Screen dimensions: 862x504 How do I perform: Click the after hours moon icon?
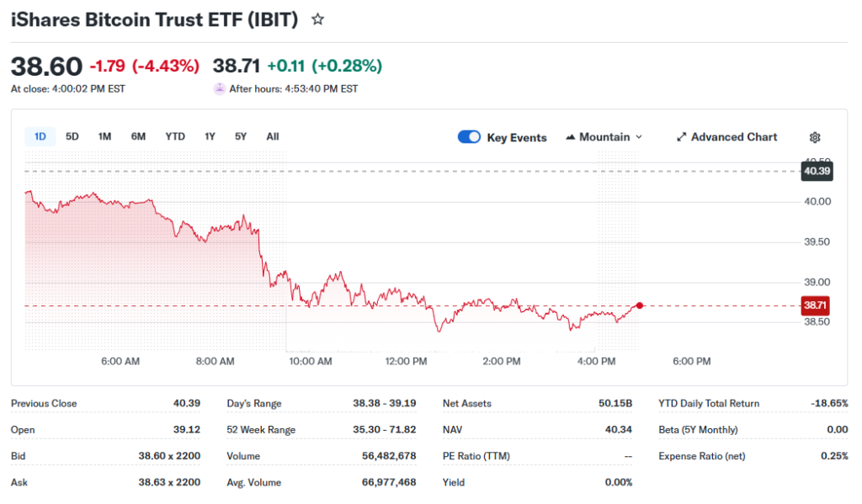point(220,88)
